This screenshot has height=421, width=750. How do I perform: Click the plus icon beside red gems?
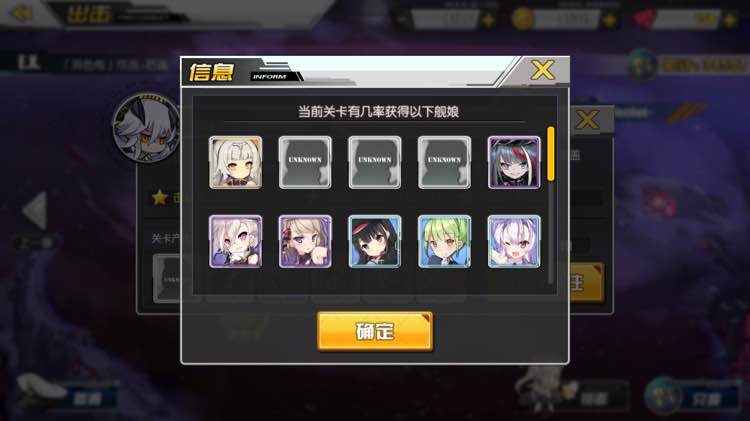[729, 20]
